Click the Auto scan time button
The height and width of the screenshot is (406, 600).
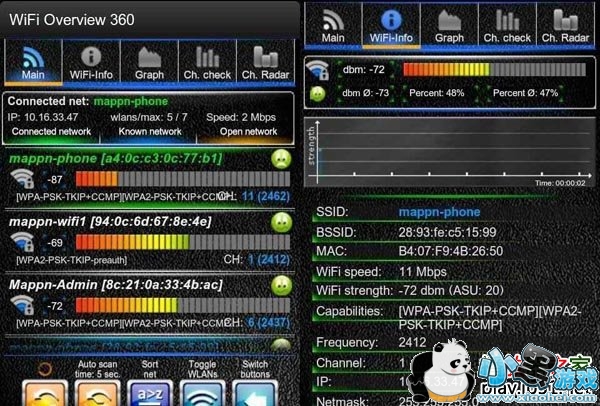[x=98, y=392]
